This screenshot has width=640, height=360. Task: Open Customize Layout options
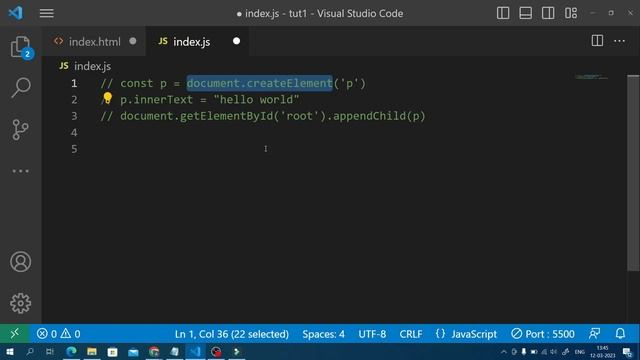coord(571,13)
